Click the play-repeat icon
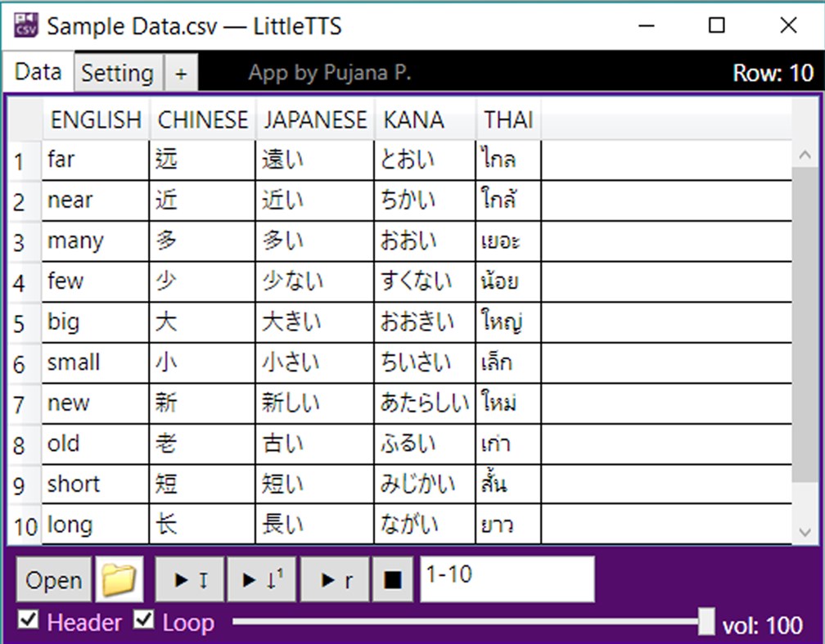Screen dimensions: 825x644 tap(336, 579)
